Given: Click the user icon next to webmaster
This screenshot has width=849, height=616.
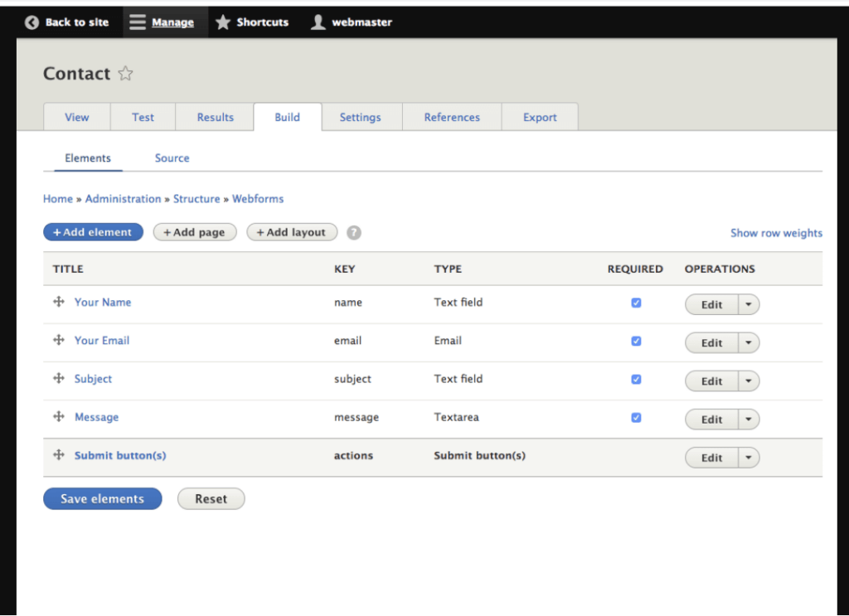Looking at the screenshot, I should 318,22.
